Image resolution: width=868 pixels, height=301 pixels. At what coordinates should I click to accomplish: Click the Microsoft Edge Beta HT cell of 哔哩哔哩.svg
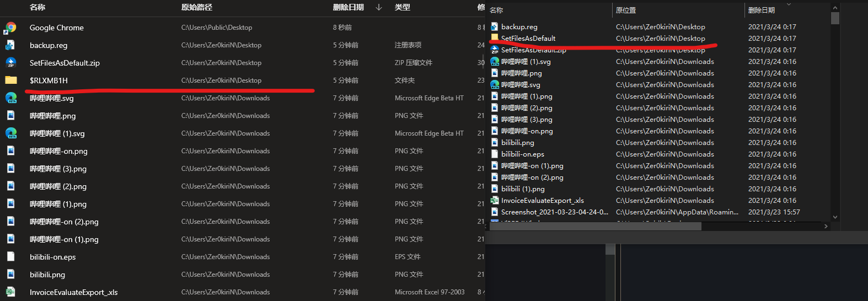pos(429,98)
